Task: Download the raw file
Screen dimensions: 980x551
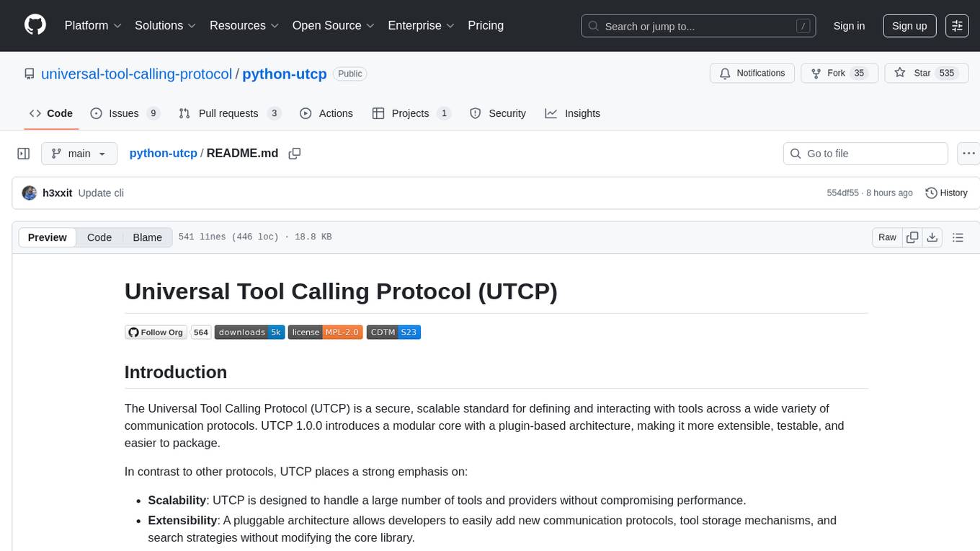Action: (932, 237)
